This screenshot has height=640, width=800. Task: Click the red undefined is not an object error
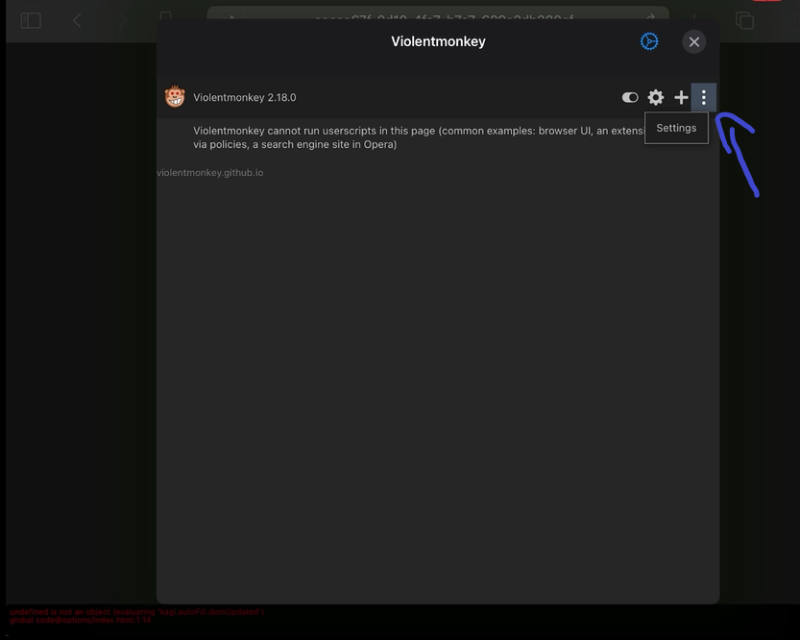point(136,611)
